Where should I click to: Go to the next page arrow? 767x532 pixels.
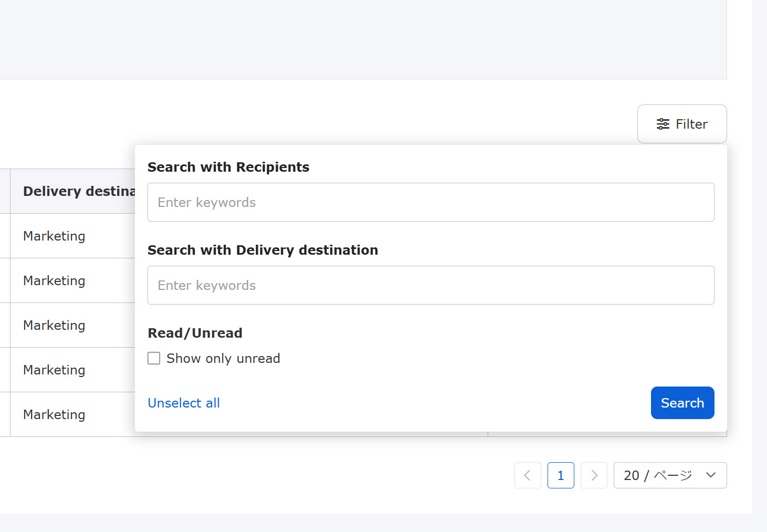[594, 475]
